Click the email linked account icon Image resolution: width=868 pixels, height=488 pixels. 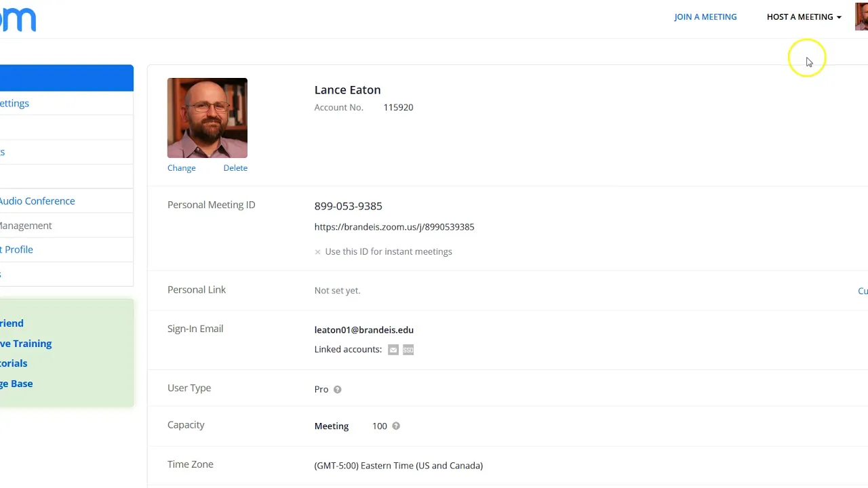(x=393, y=350)
